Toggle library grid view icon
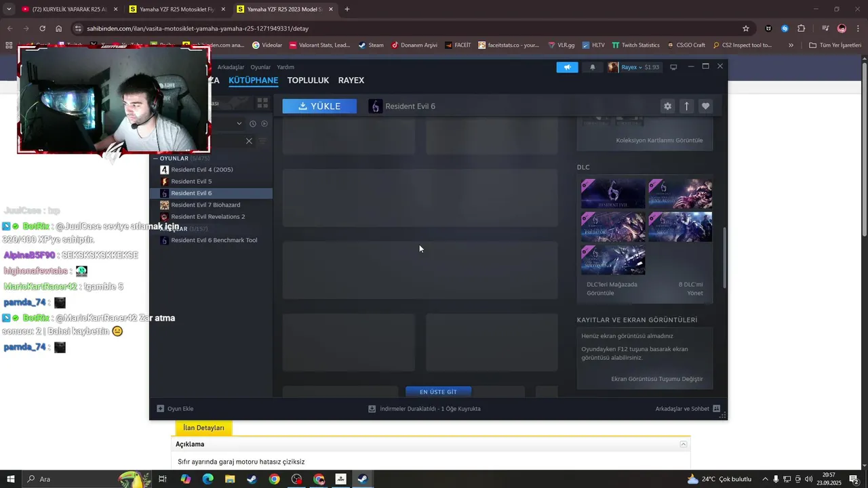This screenshot has height=488, width=868. [x=262, y=103]
